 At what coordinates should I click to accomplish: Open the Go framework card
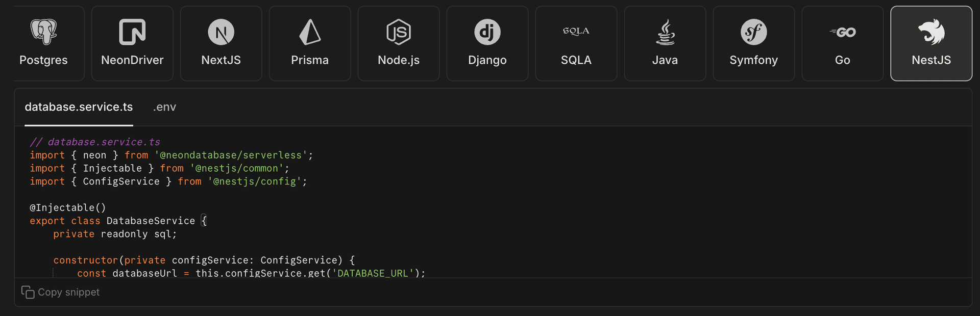point(842,43)
